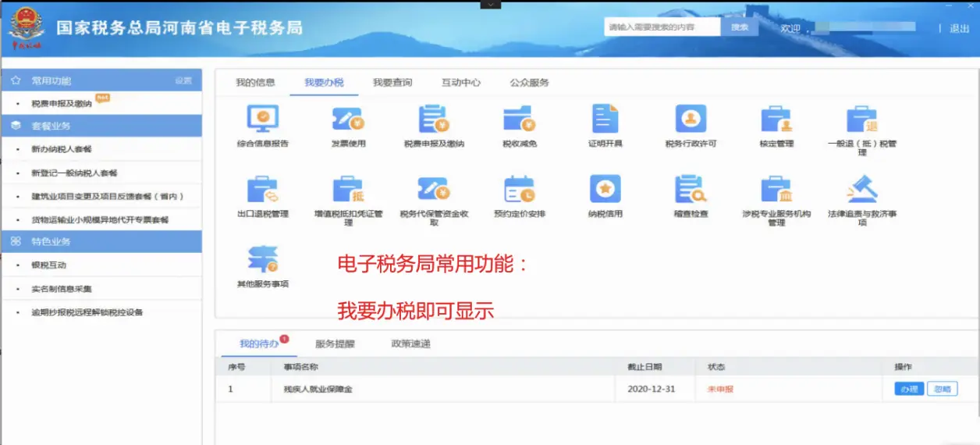Select the 我要办税 tab
Viewport: 980px width, 445px height.
[x=324, y=82]
